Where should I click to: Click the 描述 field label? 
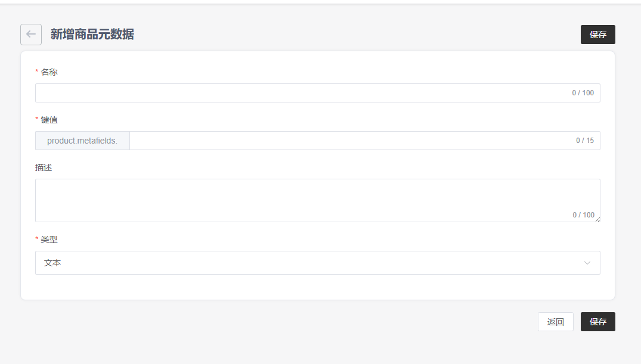click(x=44, y=167)
